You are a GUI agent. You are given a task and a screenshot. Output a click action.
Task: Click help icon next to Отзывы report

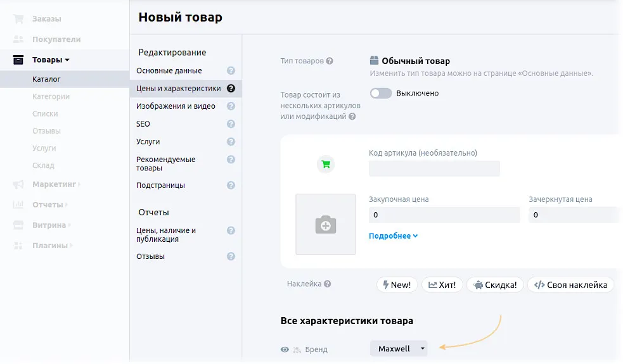tap(231, 256)
